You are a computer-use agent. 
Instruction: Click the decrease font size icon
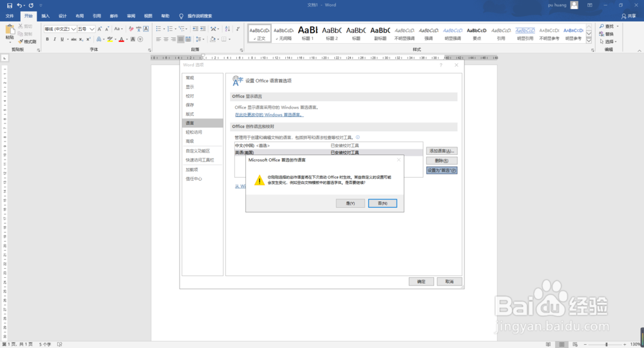107,29
